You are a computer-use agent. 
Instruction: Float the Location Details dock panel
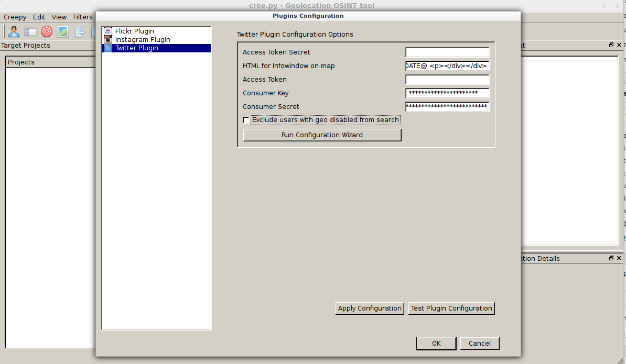click(611, 258)
